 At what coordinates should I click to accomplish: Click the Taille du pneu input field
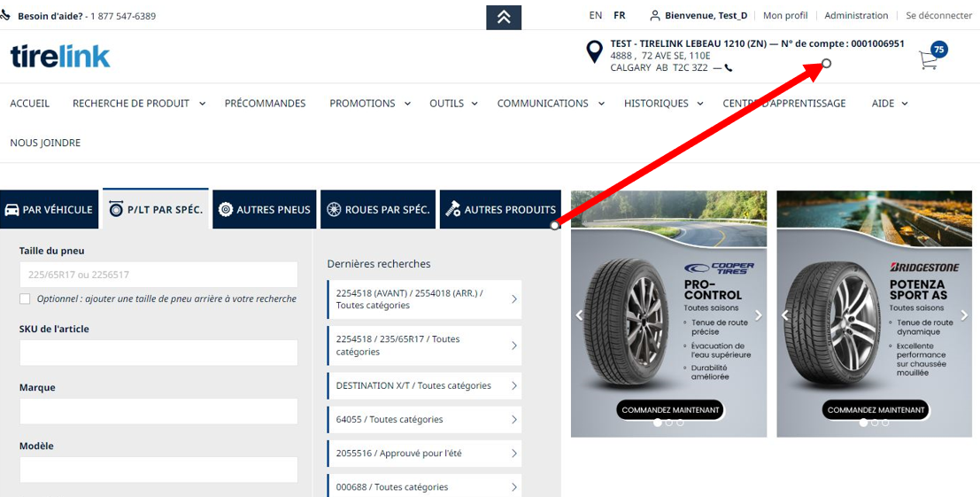(x=158, y=275)
